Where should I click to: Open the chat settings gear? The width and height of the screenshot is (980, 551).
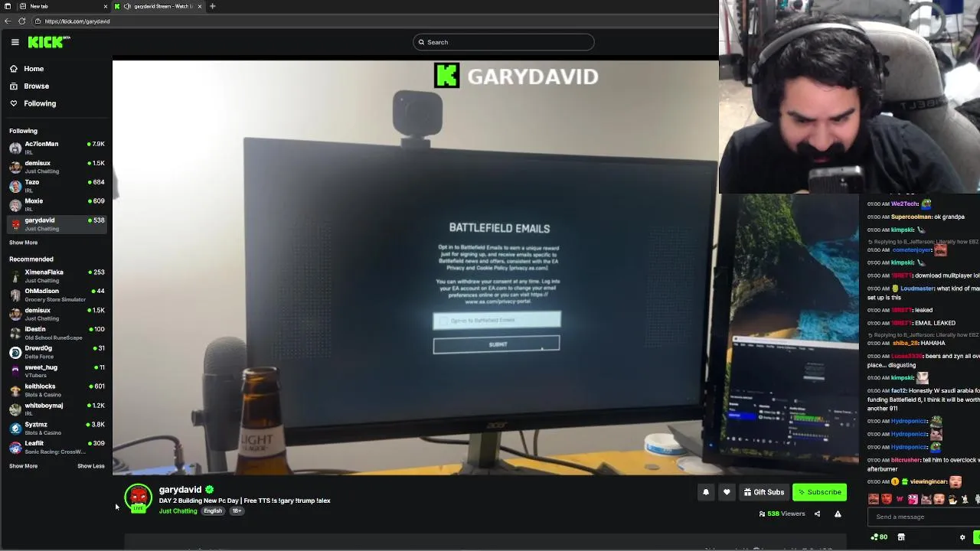point(962,537)
